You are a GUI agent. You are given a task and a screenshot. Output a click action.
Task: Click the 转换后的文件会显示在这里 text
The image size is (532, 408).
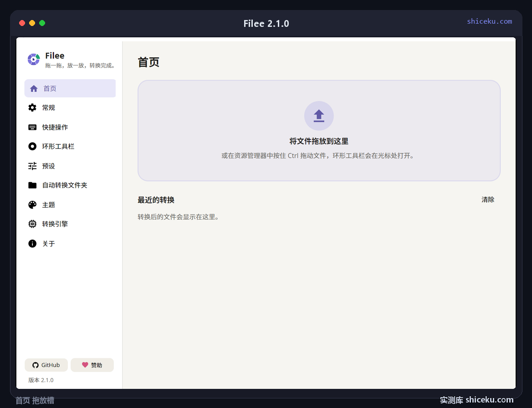178,217
